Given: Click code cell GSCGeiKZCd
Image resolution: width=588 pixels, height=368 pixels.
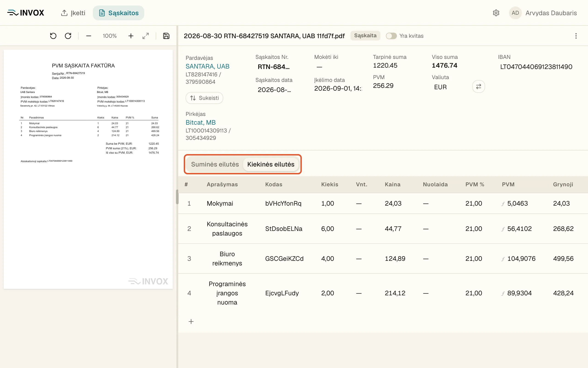Looking at the screenshot, I should [284, 259].
